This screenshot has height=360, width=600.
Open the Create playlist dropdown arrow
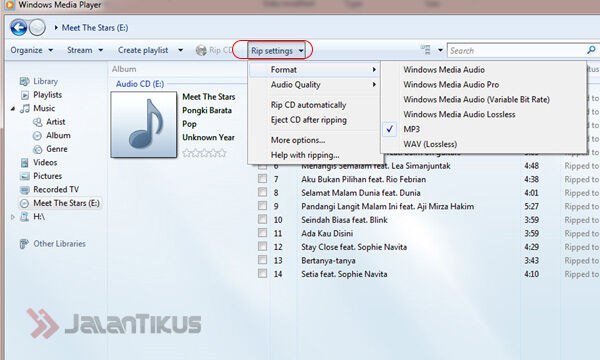[x=180, y=50]
